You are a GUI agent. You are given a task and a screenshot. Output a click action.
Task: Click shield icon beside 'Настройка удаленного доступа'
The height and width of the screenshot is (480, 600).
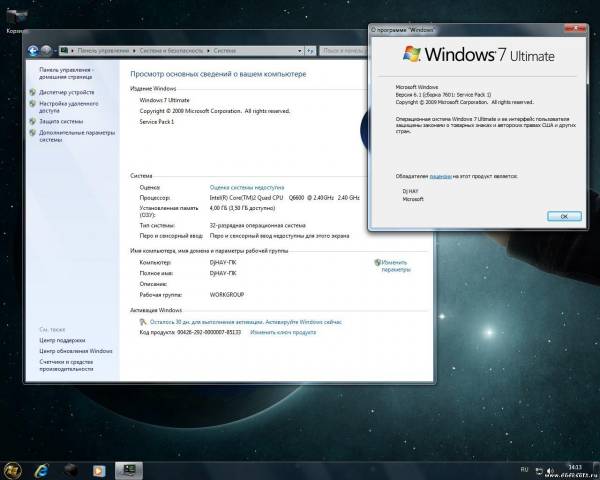[x=33, y=104]
